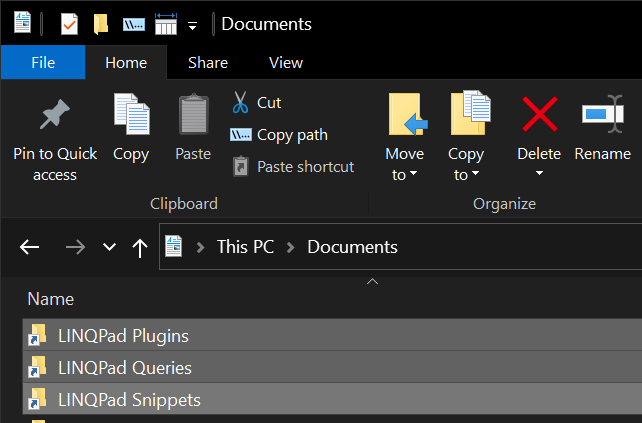Expand the chevron between This PC and Documents

click(x=290, y=247)
